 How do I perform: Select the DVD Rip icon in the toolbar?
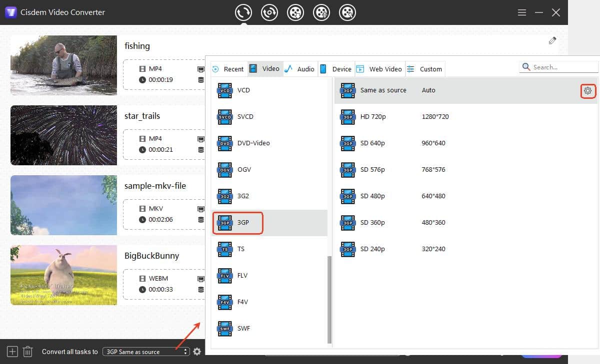tap(269, 12)
